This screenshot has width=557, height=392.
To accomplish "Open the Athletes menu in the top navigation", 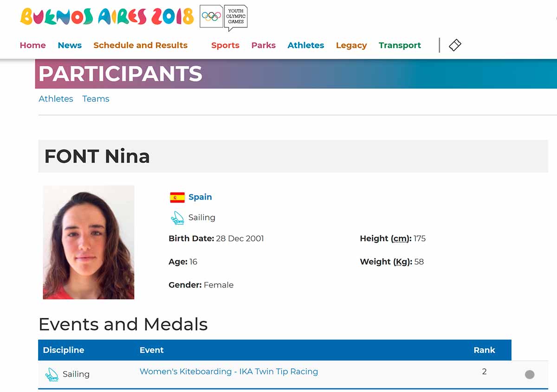I will (306, 45).
